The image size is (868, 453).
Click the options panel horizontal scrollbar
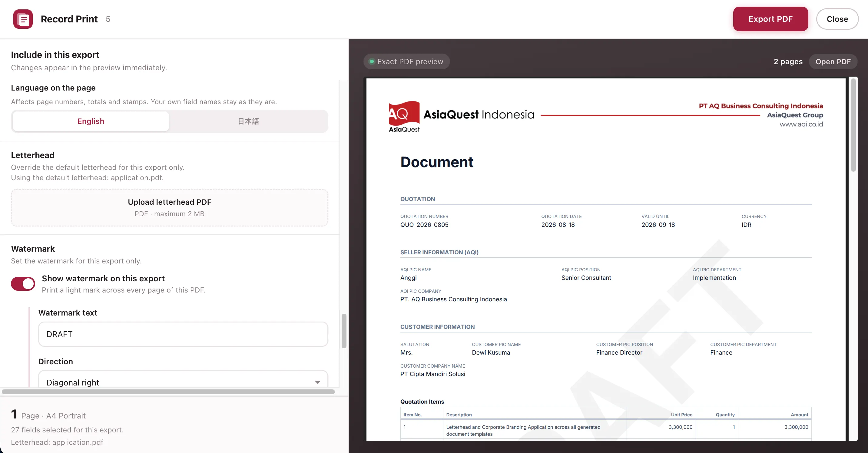tap(168, 392)
